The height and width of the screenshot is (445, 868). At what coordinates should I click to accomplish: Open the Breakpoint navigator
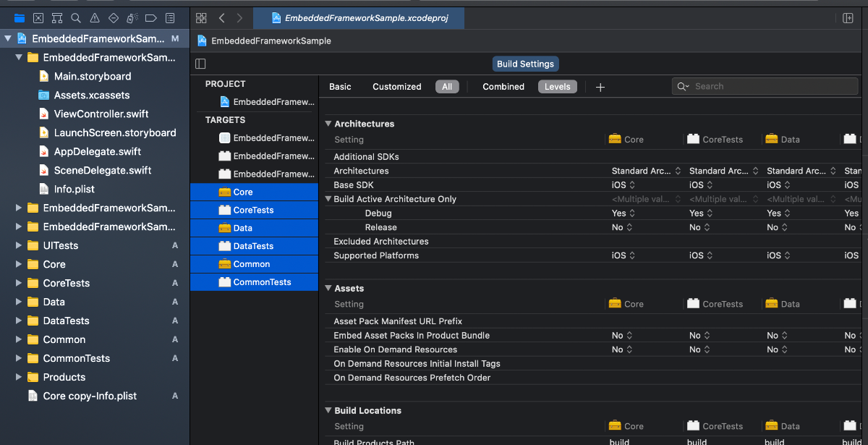click(151, 18)
